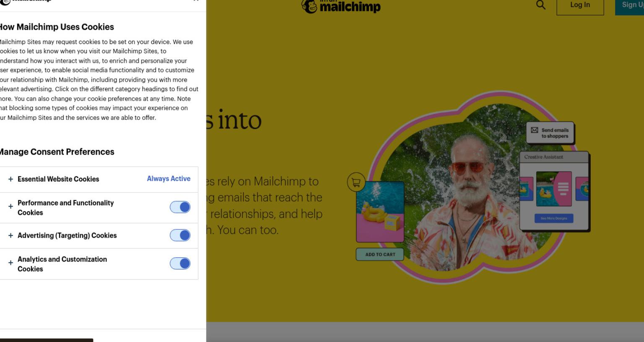This screenshot has height=342, width=644.
Task: Click the Manage Consent Preferences heading
Action: [56, 152]
